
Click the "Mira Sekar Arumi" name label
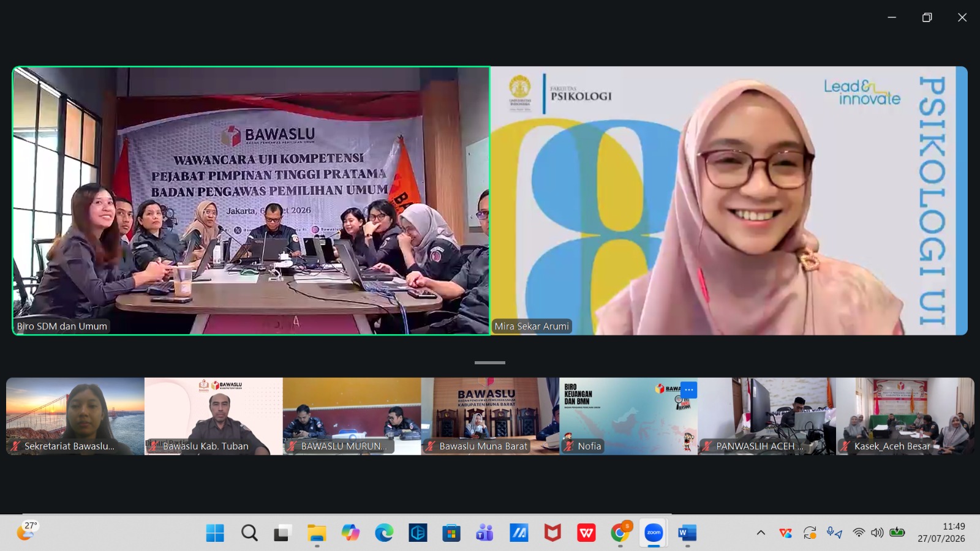click(x=532, y=326)
